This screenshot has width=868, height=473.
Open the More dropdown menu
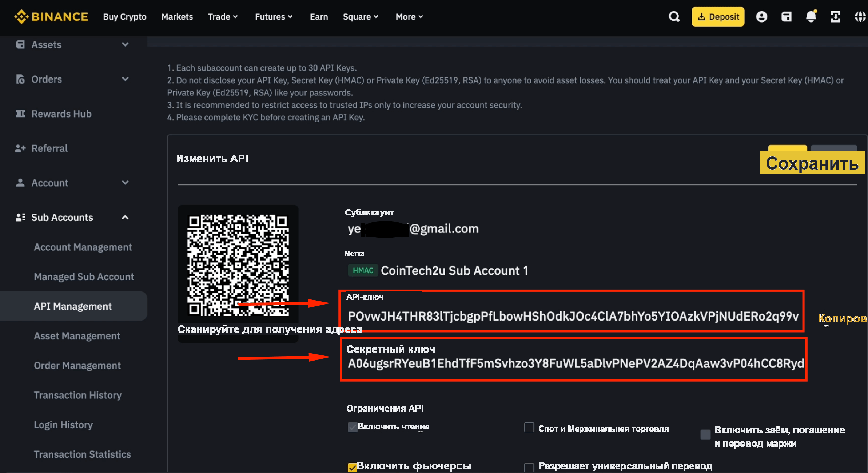coord(409,17)
